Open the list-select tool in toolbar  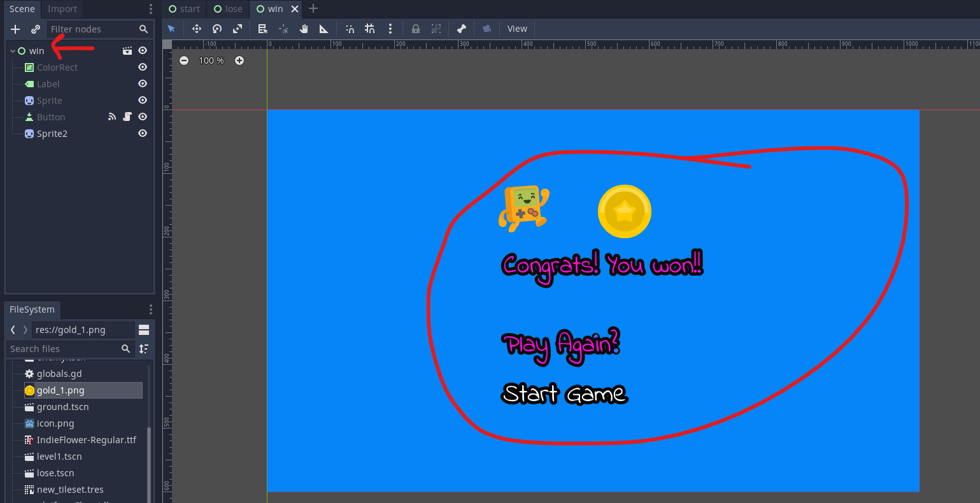262,29
